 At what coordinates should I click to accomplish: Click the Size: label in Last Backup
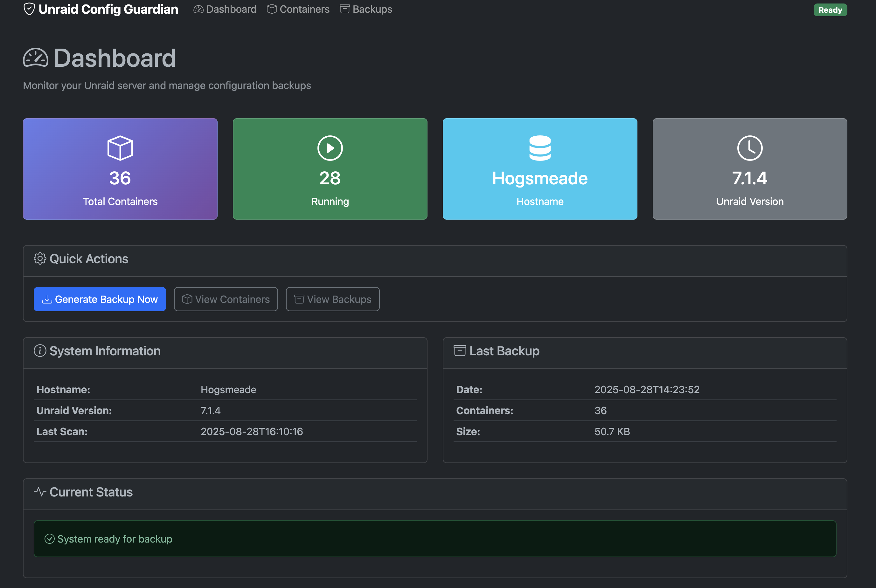coord(468,432)
